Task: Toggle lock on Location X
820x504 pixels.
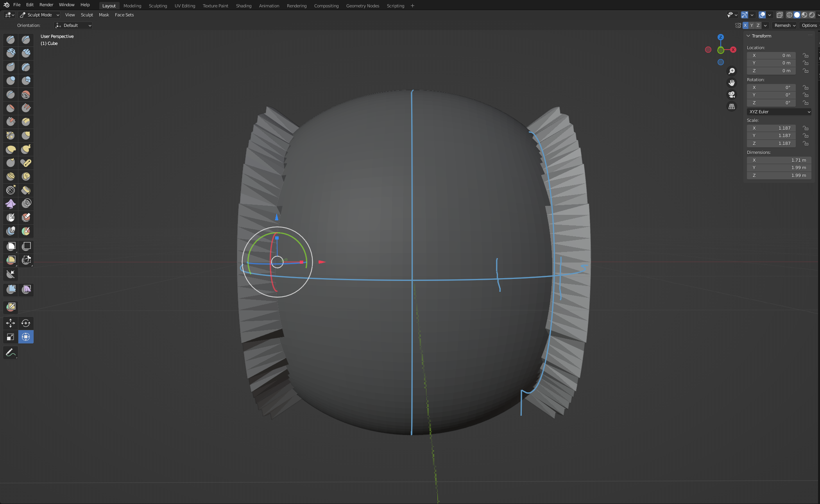Action: (806, 55)
